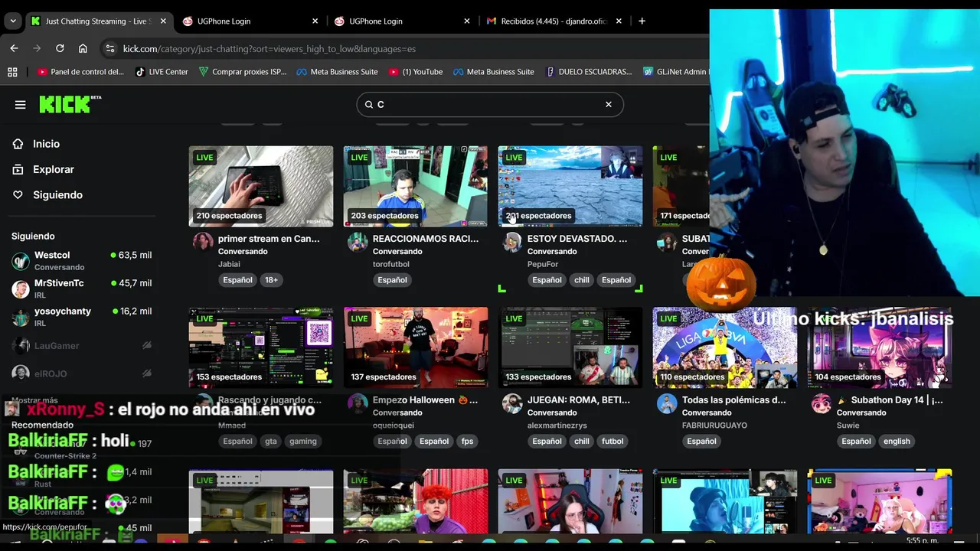The image size is (980, 551).
Task: Open DUELO ESCUADRAS bookmark
Action: click(x=588, y=72)
